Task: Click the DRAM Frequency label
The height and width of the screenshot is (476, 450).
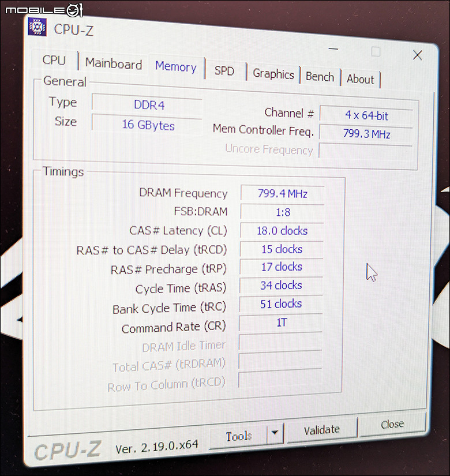Action: pyautogui.click(x=183, y=193)
